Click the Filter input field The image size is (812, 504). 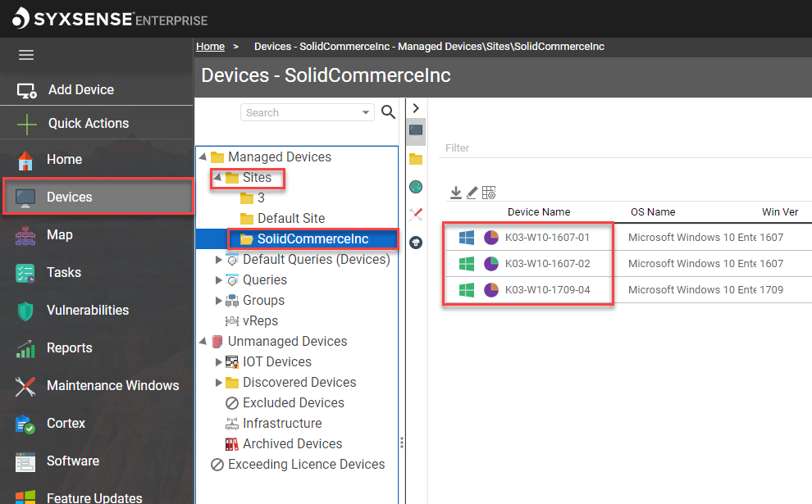tap(623, 148)
